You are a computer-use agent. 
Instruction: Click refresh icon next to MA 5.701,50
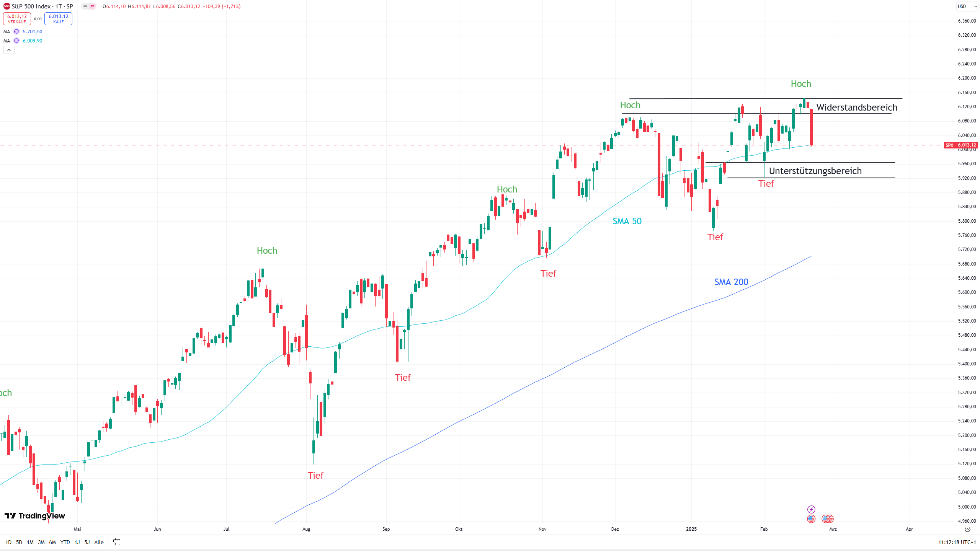(16, 32)
